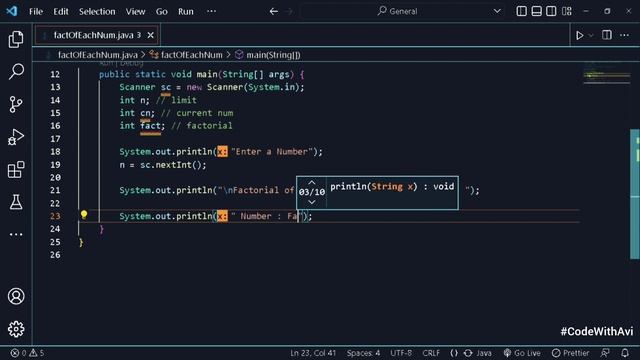Start Go Live server
The height and width of the screenshot is (360, 640).
[522, 353]
